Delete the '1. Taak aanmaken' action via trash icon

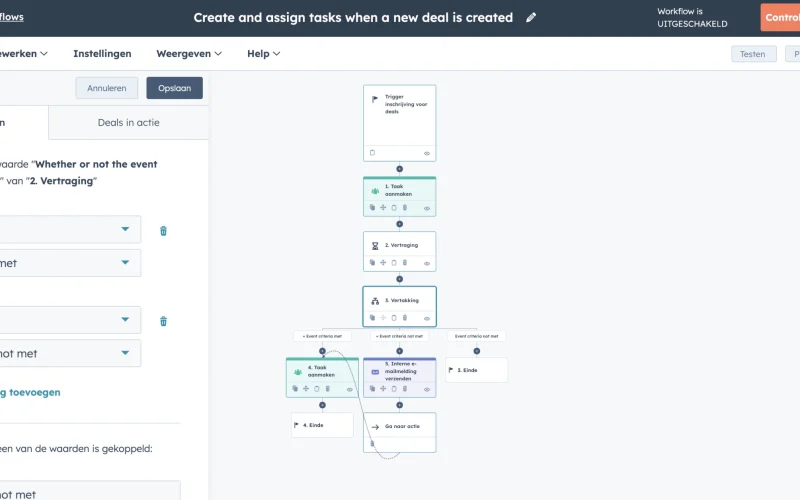[405, 208]
